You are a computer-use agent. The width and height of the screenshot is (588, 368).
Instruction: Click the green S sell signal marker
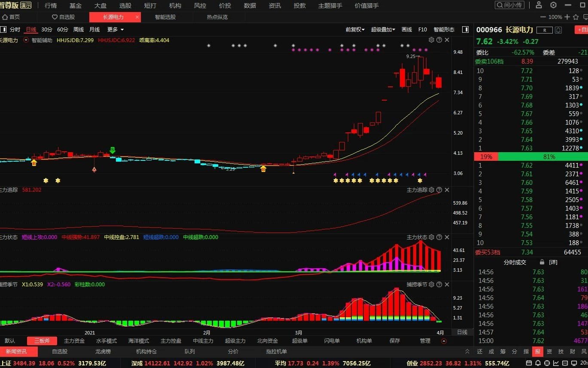coord(113,150)
